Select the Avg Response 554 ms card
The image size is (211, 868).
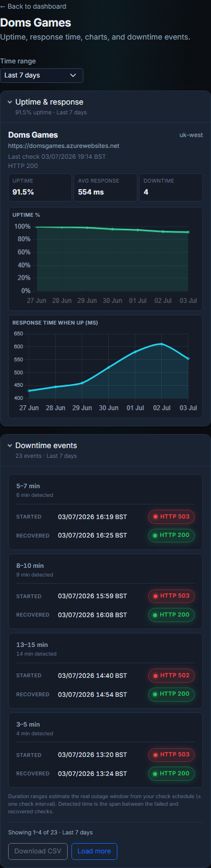(105, 187)
